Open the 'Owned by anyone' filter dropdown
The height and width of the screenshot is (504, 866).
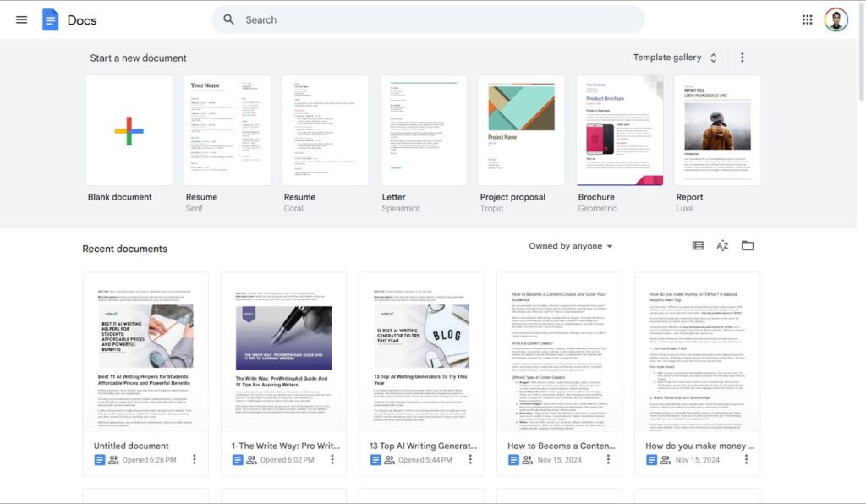tap(571, 246)
